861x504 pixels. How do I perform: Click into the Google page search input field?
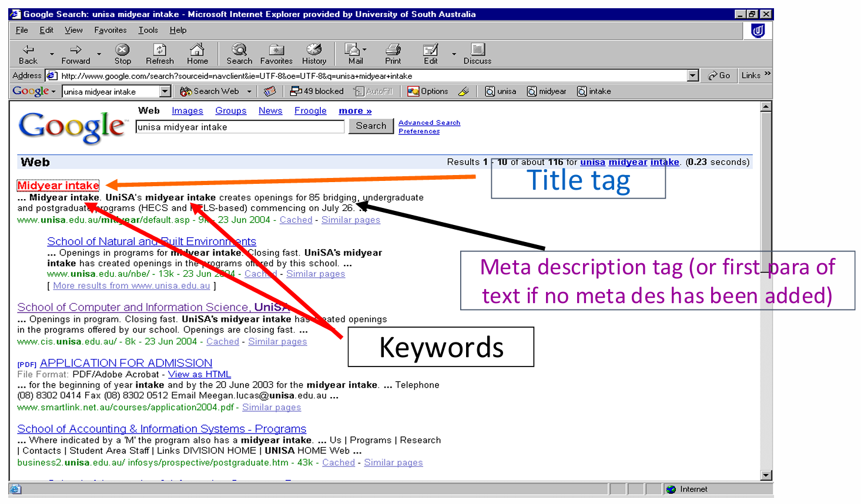coord(240,127)
